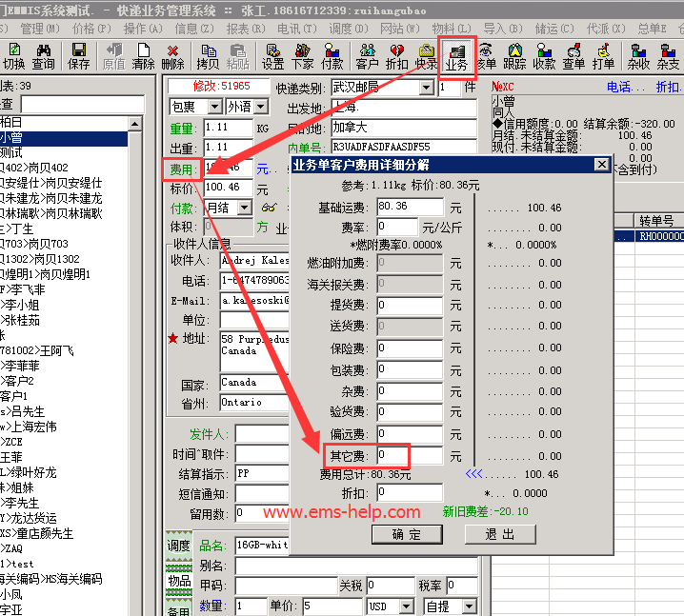Click the 快录 quick entry icon

426,57
